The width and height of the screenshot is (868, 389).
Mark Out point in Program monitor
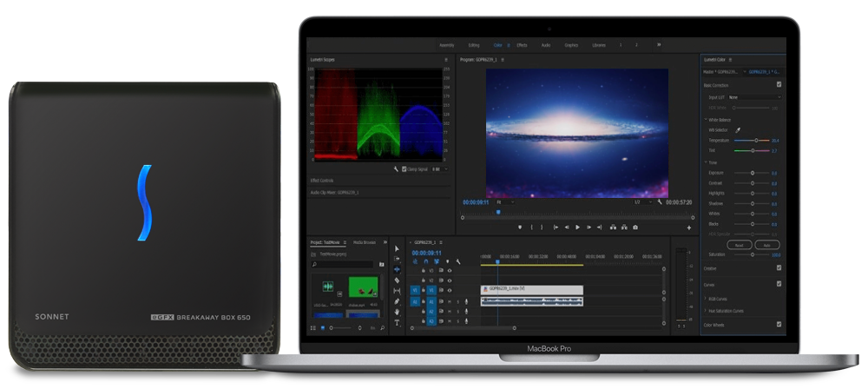[542, 227]
